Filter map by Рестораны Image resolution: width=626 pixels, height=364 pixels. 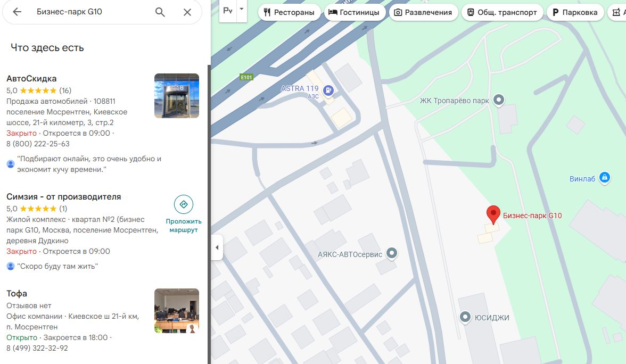[x=289, y=12]
